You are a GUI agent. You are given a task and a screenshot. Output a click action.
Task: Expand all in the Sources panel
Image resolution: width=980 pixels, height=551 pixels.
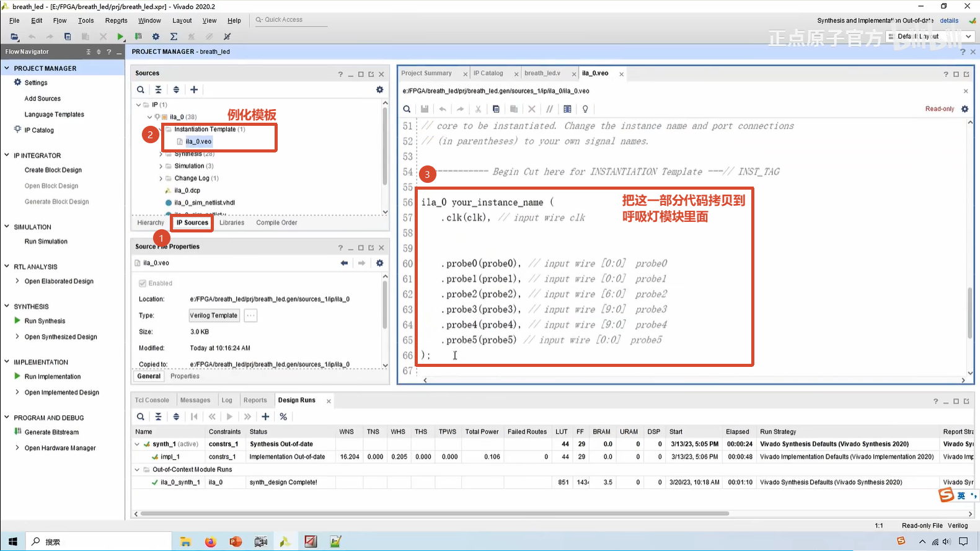click(176, 90)
